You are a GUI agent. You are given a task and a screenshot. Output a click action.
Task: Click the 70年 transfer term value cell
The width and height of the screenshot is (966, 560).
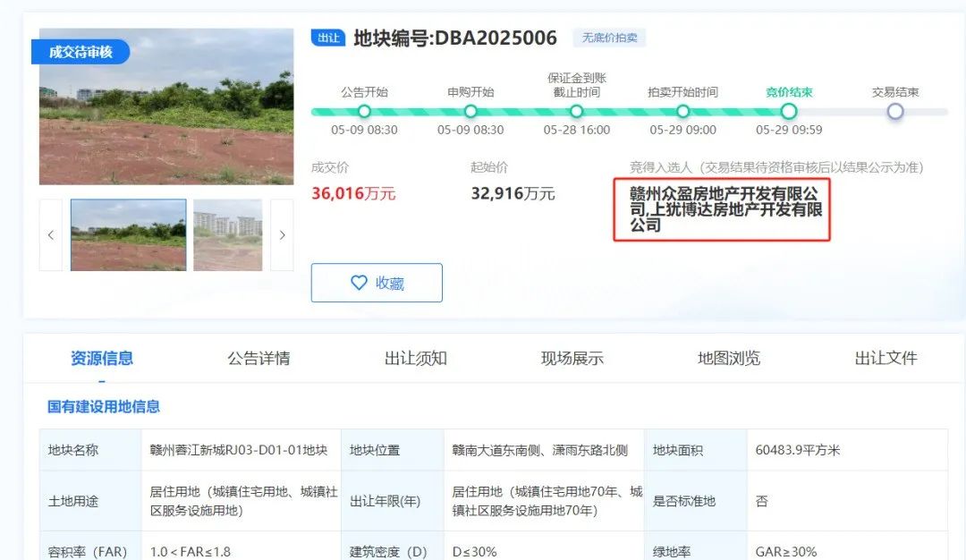pyautogui.click(x=544, y=501)
